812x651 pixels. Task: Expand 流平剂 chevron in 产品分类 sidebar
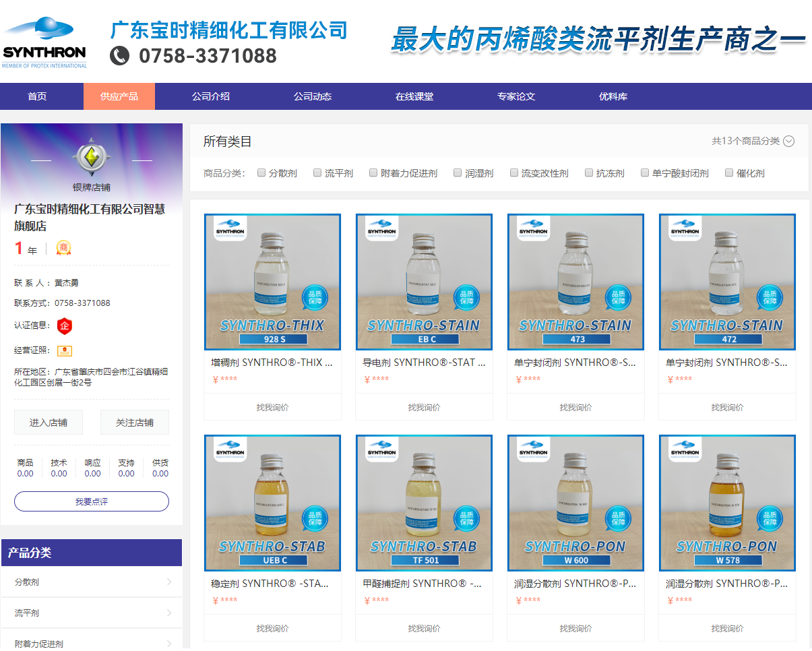click(169, 613)
